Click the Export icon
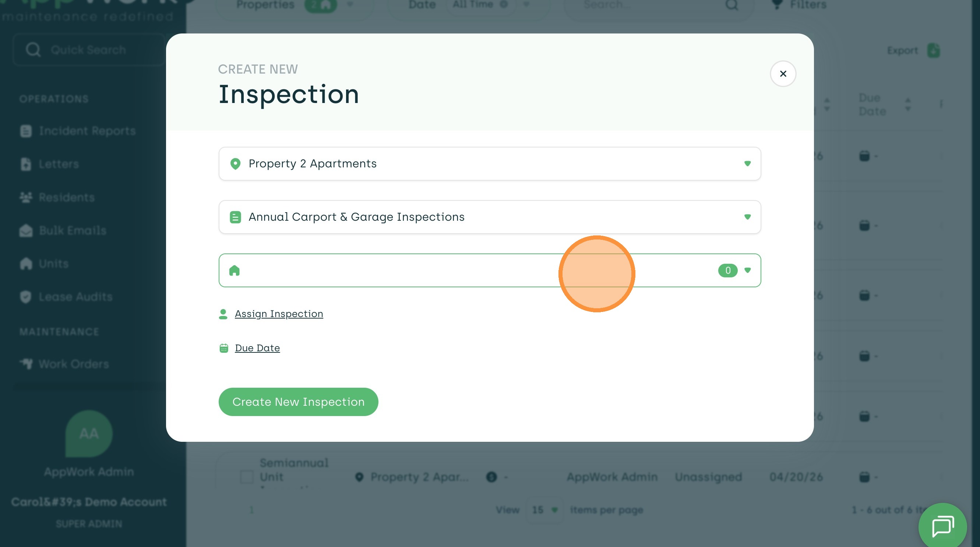Viewport: 980px width, 547px height. click(933, 50)
